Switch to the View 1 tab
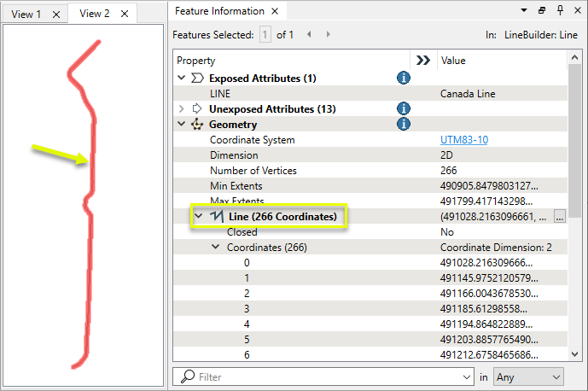Screen dimensions: 588x391 pyautogui.click(x=26, y=14)
